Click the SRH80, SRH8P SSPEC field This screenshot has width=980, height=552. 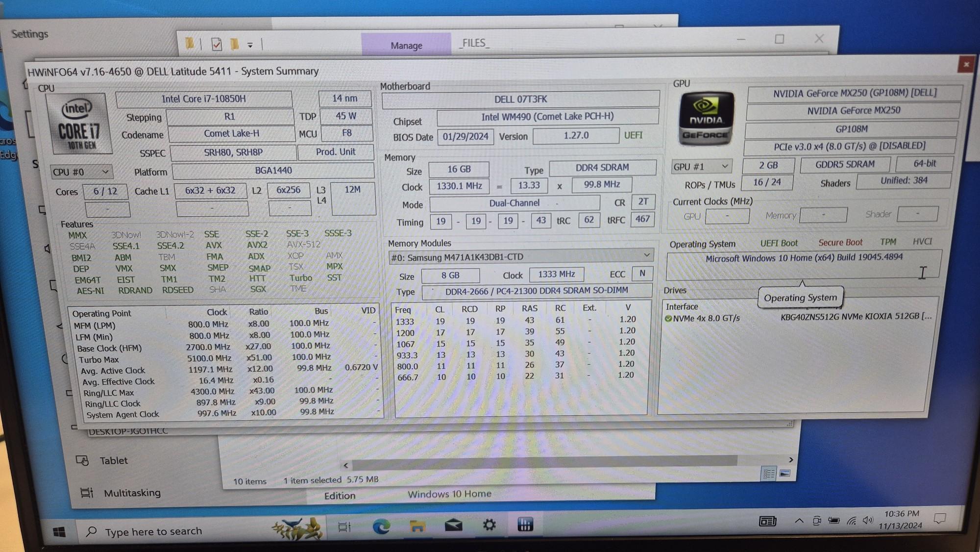point(233,152)
